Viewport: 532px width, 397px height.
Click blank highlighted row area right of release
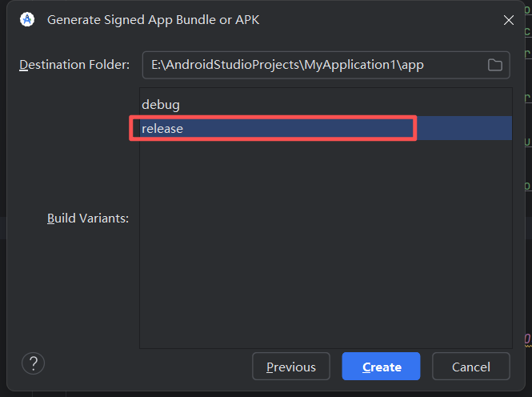[464, 128]
